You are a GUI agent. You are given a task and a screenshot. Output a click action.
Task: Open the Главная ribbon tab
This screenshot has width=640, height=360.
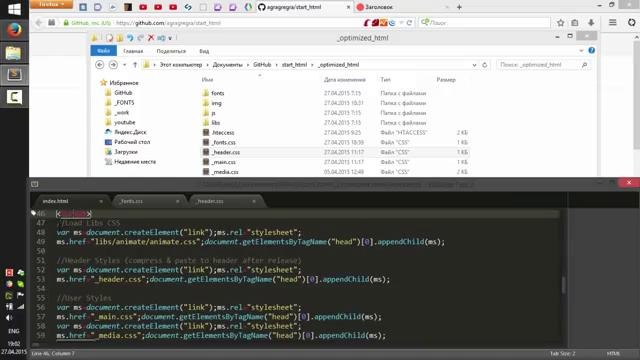coord(133,51)
